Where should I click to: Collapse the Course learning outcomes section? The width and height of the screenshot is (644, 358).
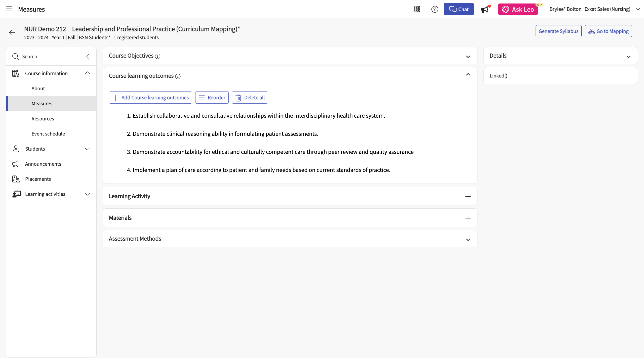468,74
